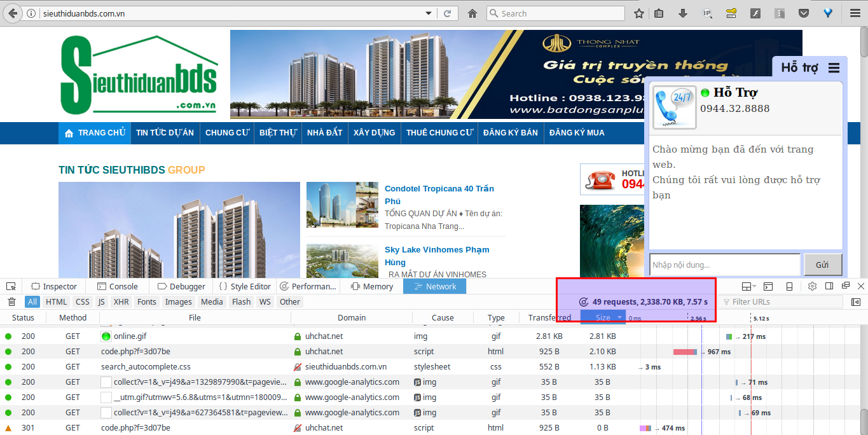Filter requests by Other
Viewport: 868px width, 435px height.
pos(290,302)
